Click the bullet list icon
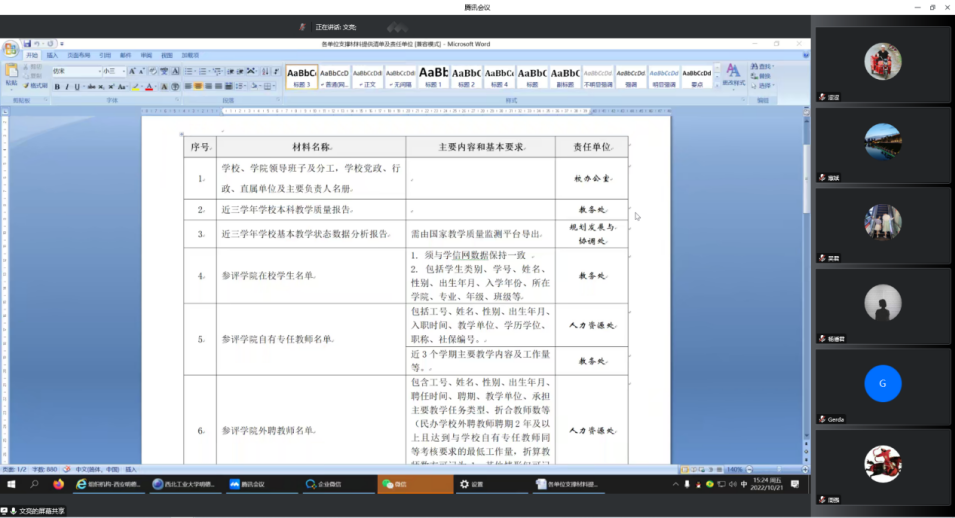Image resolution: width=955 pixels, height=518 pixels. point(189,72)
